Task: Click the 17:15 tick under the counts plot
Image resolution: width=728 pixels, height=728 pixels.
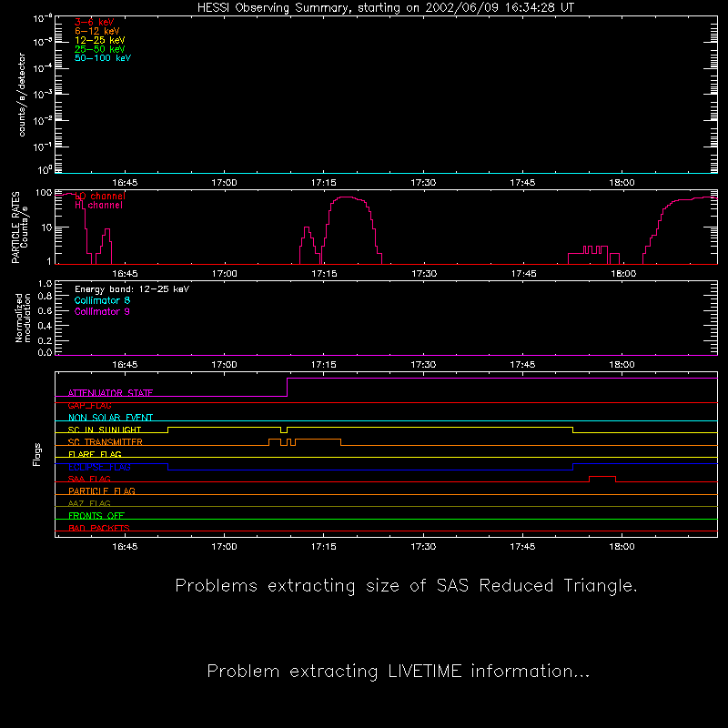Action: (x=324, y=183)
